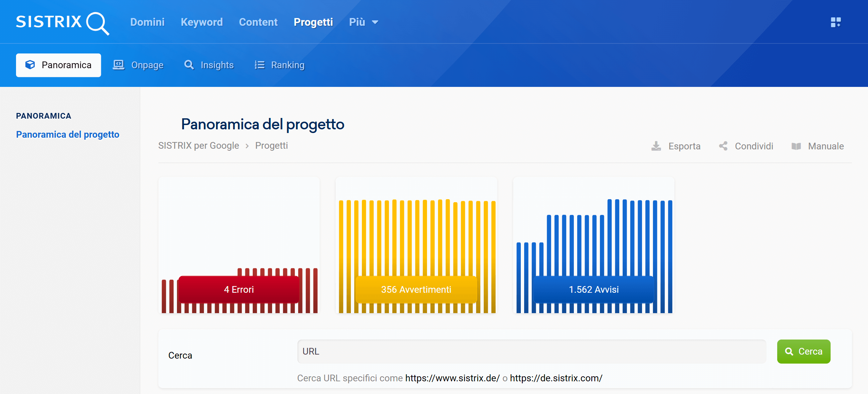The width and height of the screenshot is (868, 394).
Task: Click the 356 Avvertimenti button
Action: [416, 289]
